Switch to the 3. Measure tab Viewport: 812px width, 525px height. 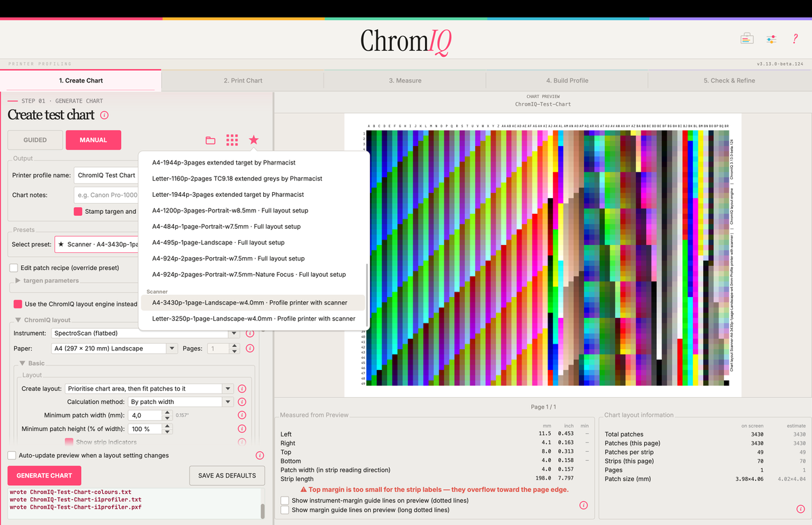tap(405, 81)
